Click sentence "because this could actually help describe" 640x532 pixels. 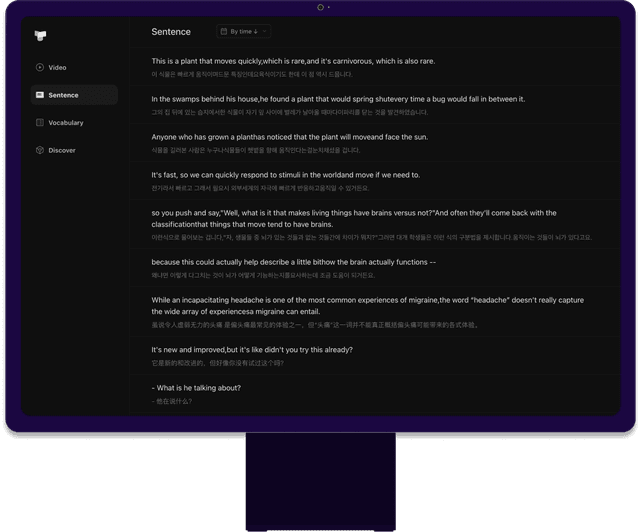click(293, 262)
